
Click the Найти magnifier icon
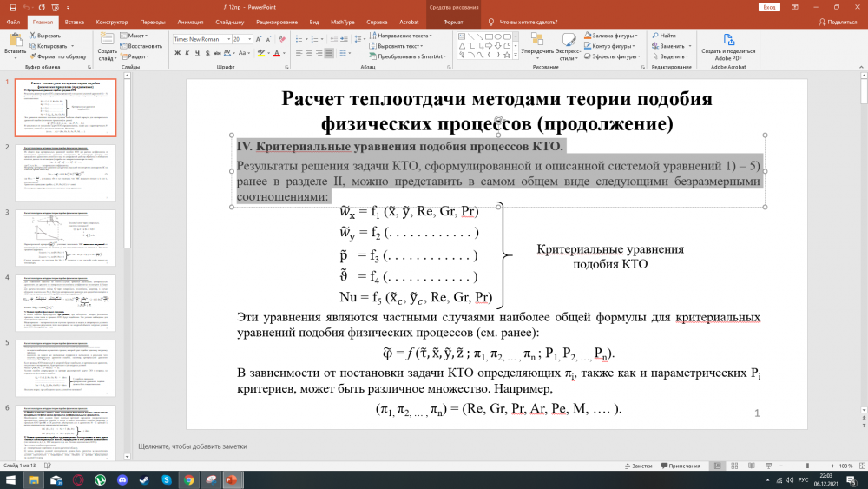tap(655, 36)
